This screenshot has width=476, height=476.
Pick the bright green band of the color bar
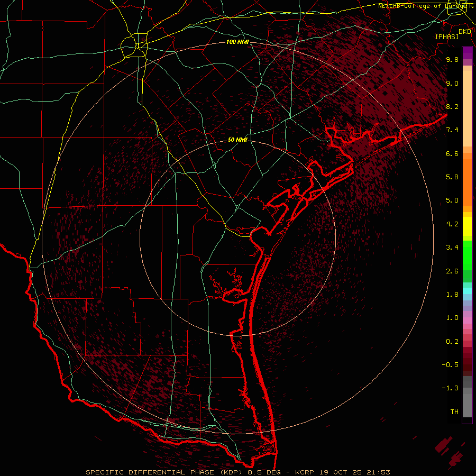click(x=467, y=255)
